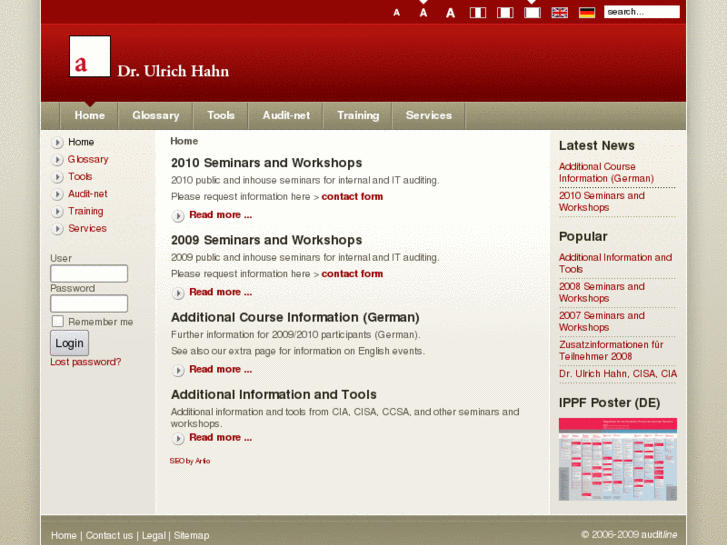727x545 pixels.
Task: Click arrow bullet next to sidebar Audit-net
Action: click(x=57, y=194)
